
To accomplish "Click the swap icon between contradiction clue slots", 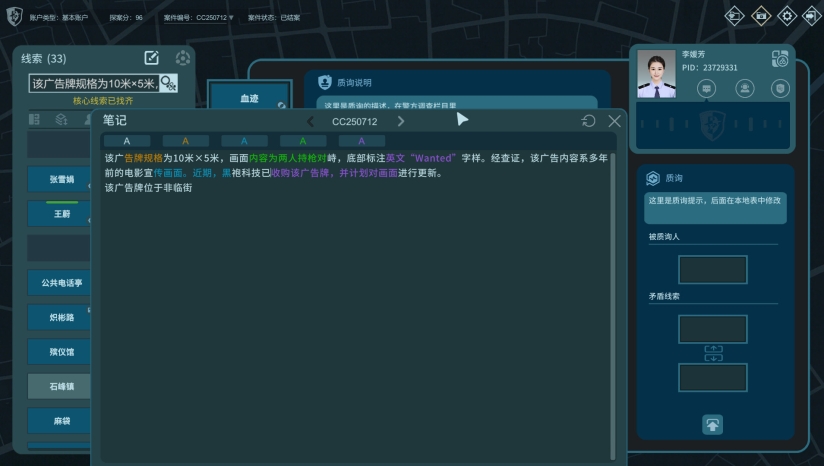I will (x=712, y=352).
